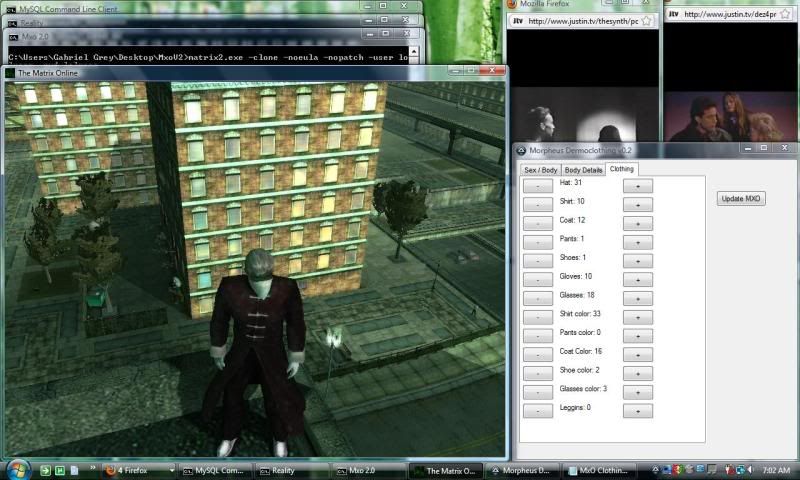Decrease the Hat value with minus button
The height and width of the screenshot is (480, 800).
click(538, 186)
